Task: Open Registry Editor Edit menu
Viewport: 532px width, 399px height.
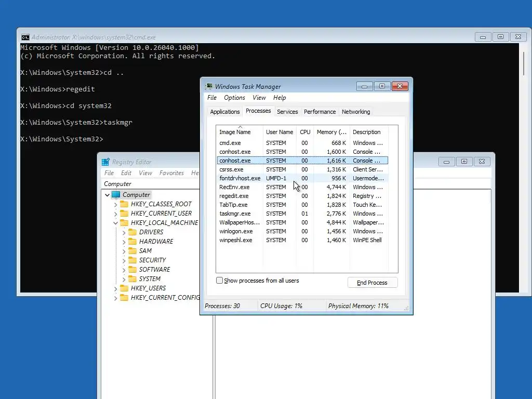Action: pos(126,173)
